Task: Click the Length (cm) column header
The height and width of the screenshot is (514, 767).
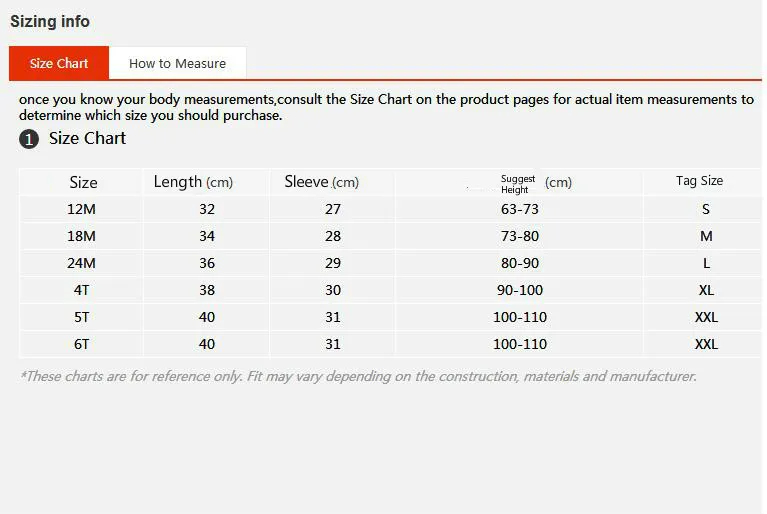Action: [x=193, y=182]
